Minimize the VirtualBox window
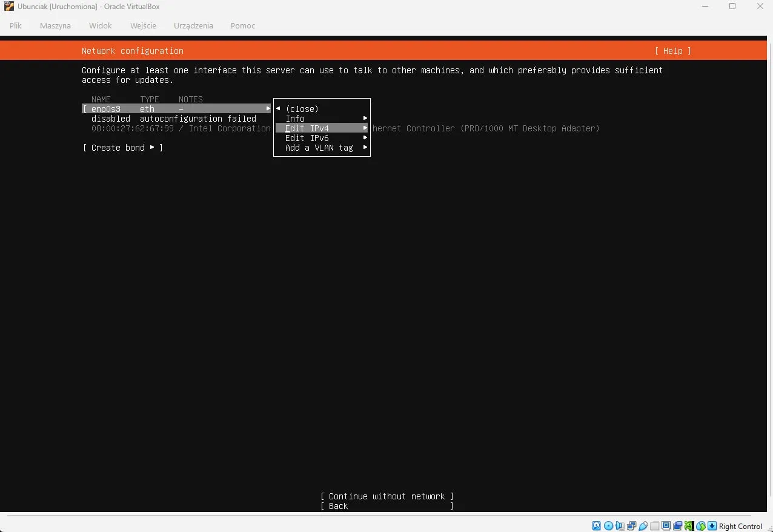 tap(705, 6)
